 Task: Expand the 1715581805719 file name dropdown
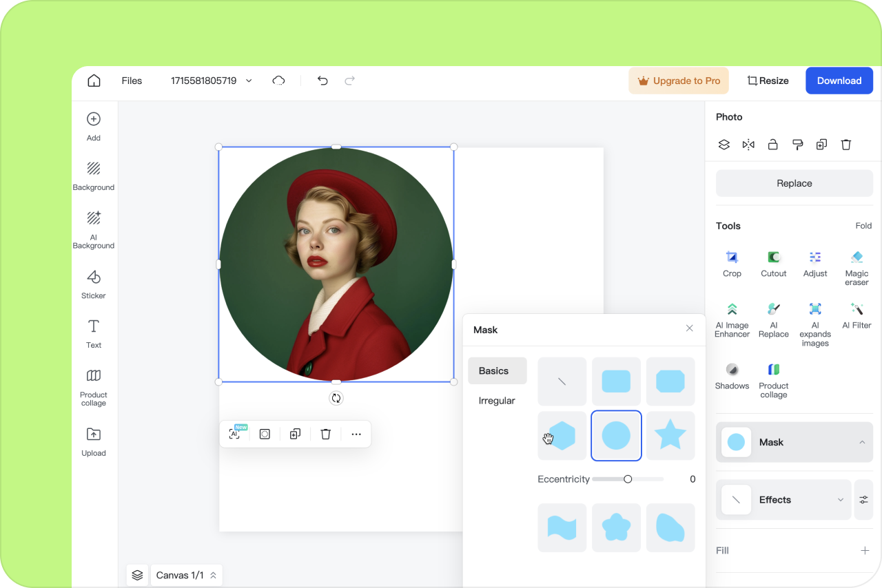249,81
